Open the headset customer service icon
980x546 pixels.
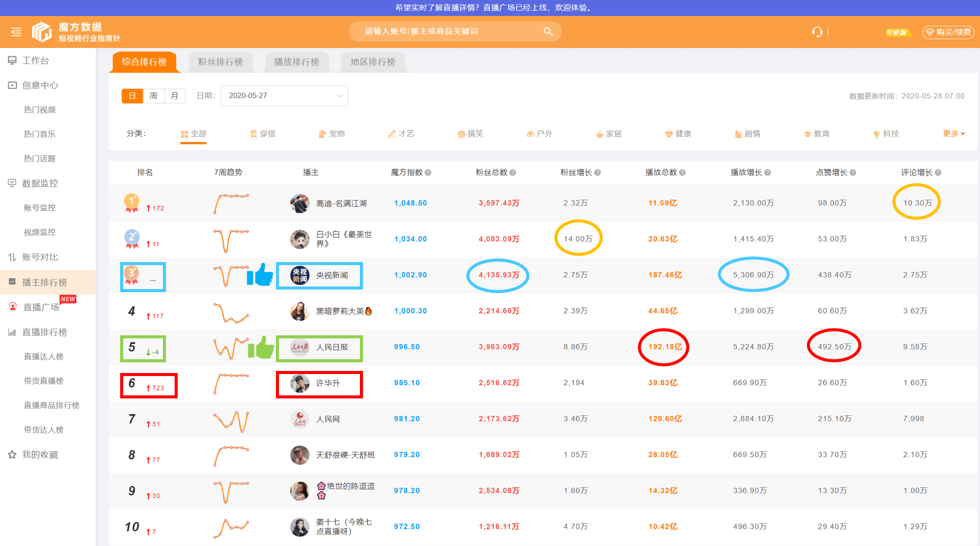click(817, 32)
